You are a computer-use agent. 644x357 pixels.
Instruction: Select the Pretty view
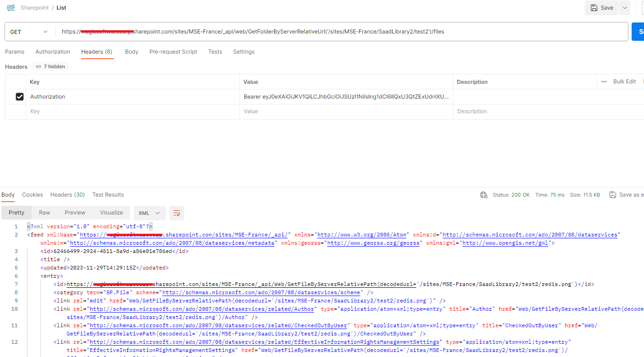16,213
